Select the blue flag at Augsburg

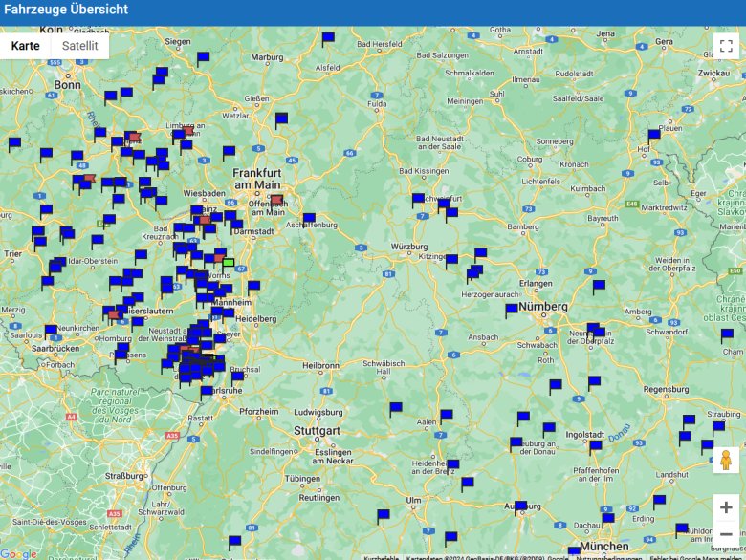[521, 506]
